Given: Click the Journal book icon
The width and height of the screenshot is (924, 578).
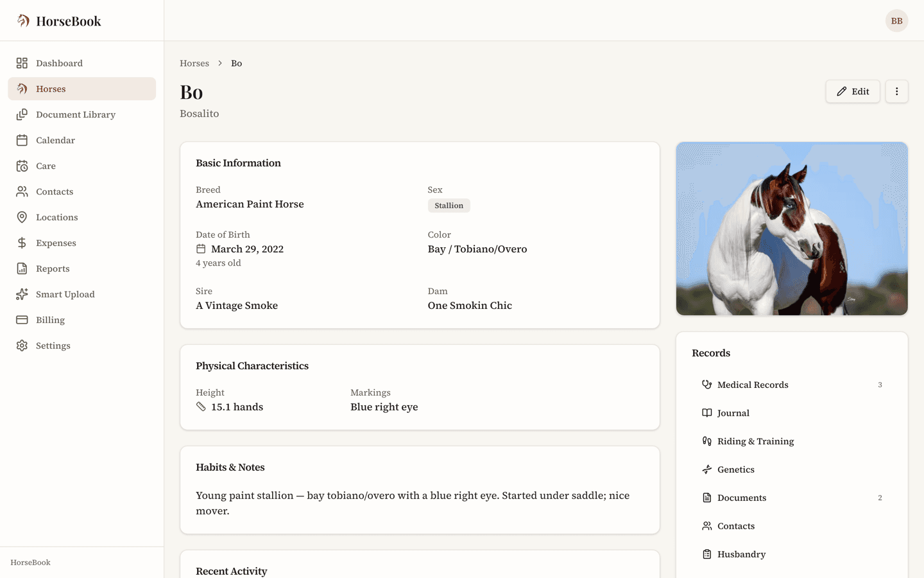Looking at the screenshot, I should point(706,413).
